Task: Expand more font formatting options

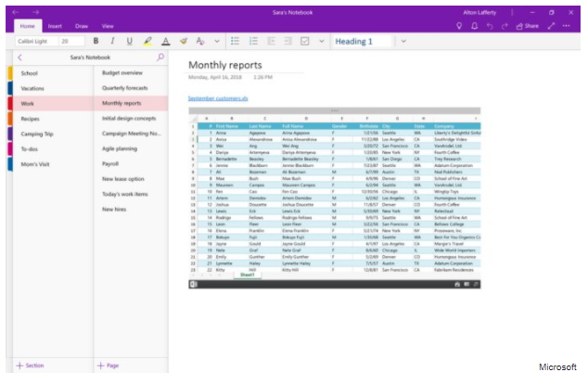Action: [x=217, y=41]
